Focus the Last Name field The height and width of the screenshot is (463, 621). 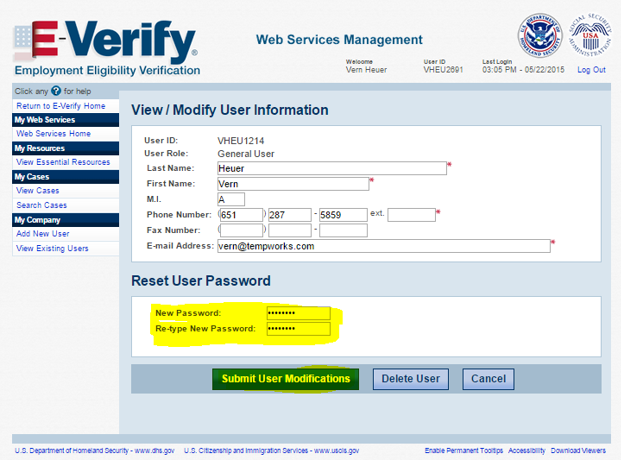(332, 168)
